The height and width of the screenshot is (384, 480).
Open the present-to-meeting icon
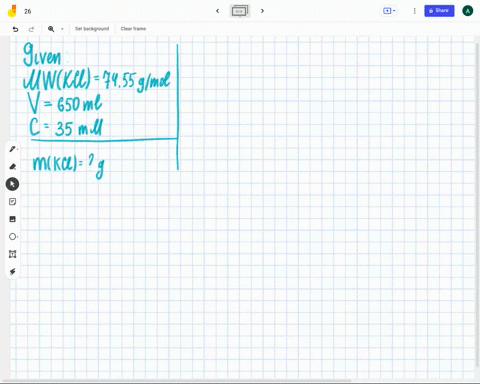pyautogui.click(x=387, y=11)
